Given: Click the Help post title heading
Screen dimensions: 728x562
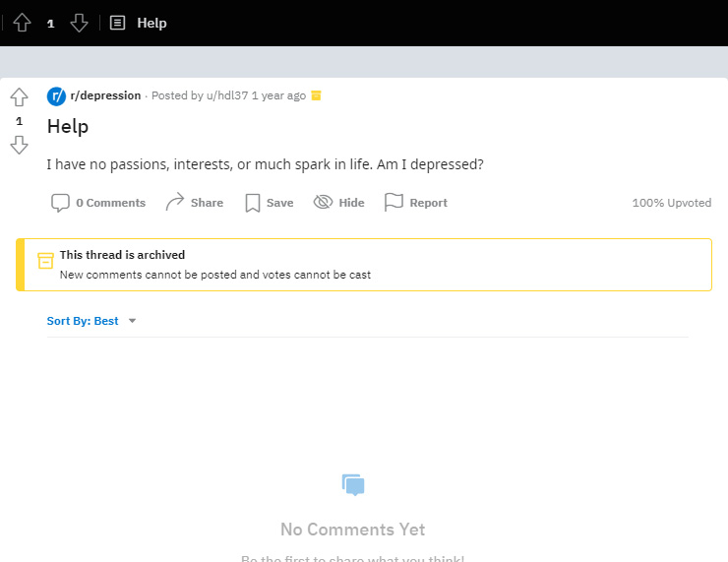Looking at the screenshot, I should click(68, 126).
